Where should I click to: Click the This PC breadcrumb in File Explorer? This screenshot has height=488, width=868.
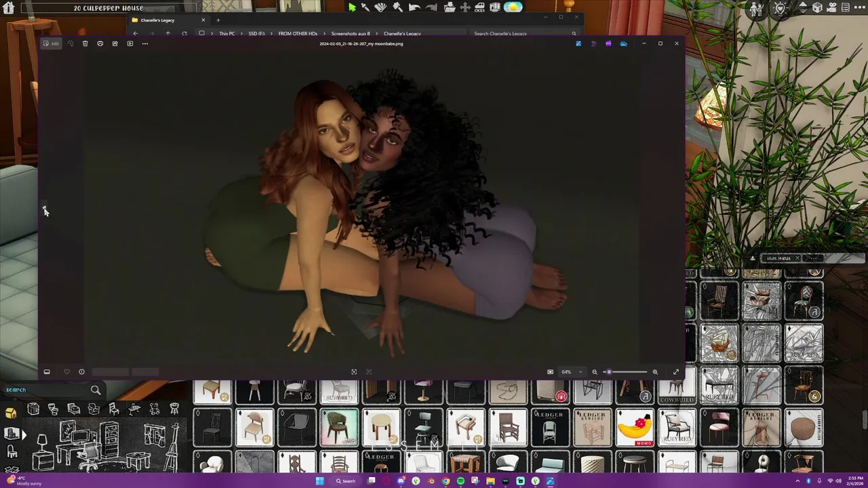pyautogui.click(x=227, y=33)
